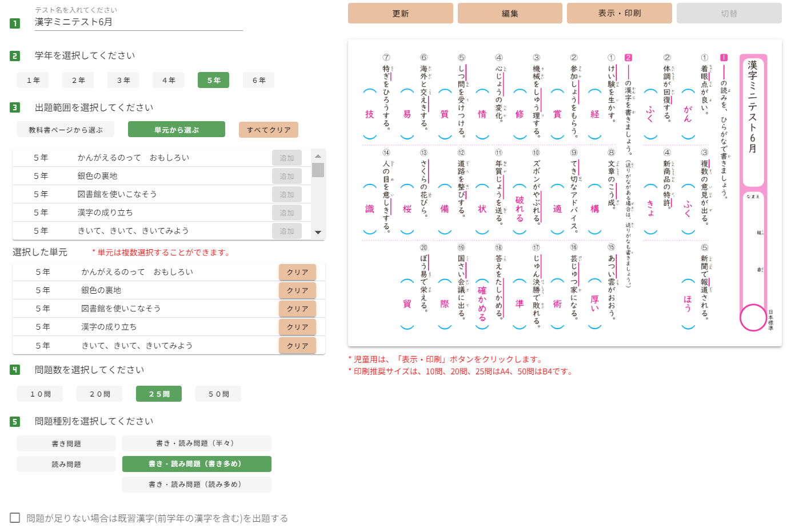This screenshot has width=787, height=532.
Task: Select 読み問題 question type
Action: [x=66, y=464]
